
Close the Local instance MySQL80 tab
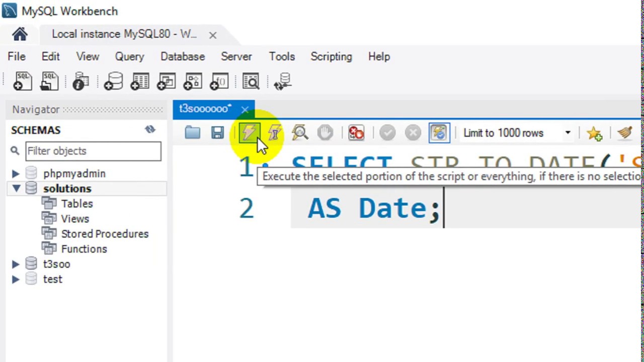click(x=213, y=35)
